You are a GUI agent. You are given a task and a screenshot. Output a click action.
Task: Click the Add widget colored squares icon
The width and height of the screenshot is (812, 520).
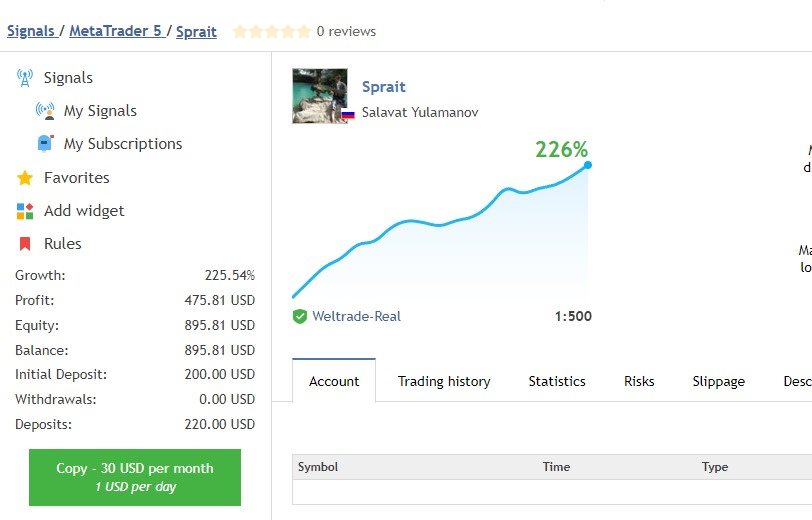[x=25, y=211]
